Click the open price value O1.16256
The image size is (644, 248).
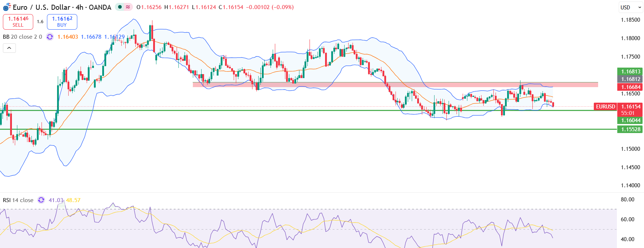149,7
